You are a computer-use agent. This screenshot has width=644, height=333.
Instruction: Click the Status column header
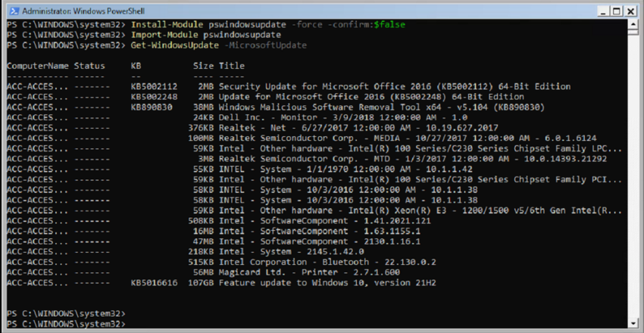click(89, 66)
